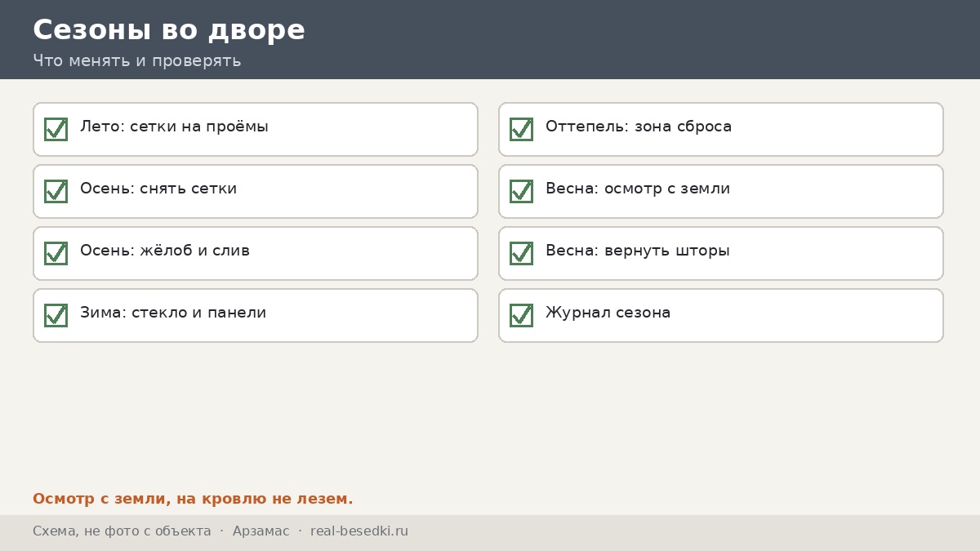Click the subtitle Что менять и проверять

pos(137,60)
